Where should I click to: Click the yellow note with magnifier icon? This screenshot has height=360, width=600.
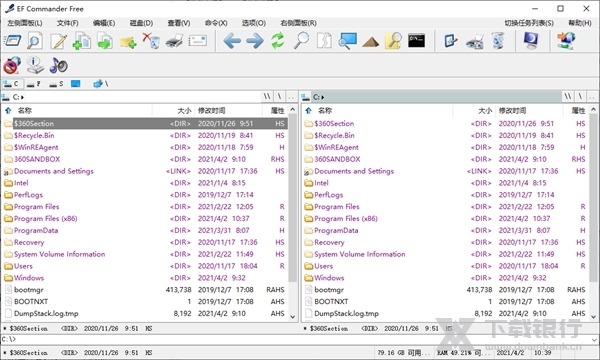(x=393, y=41)
